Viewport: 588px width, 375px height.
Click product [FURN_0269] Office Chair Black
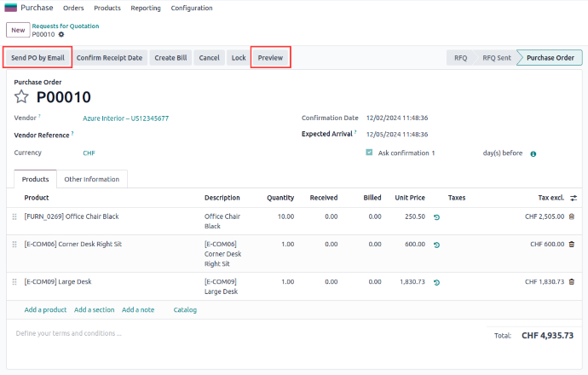[72, 216]
